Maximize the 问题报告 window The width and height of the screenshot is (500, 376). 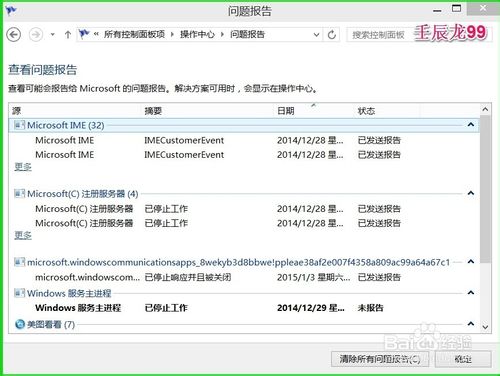[456, 8]
